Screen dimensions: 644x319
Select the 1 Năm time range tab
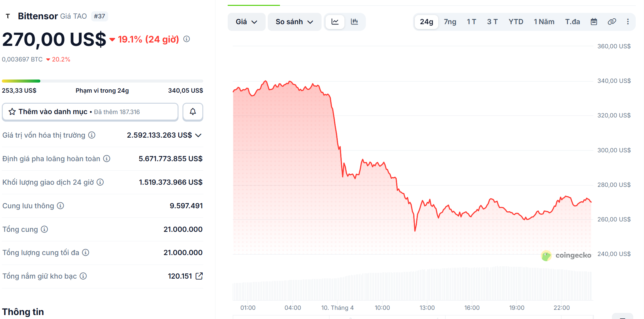tap(544, 22)
